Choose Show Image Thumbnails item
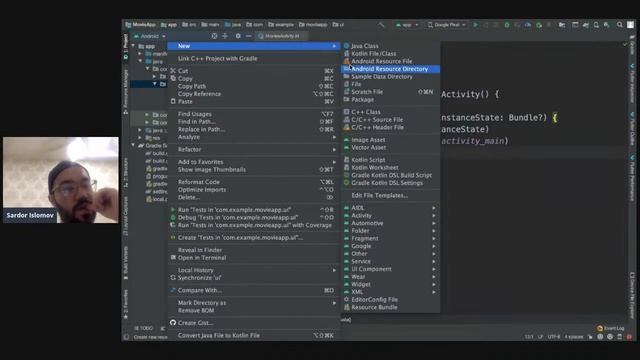The width and height of the screenshot is (640, 360). 254,169
